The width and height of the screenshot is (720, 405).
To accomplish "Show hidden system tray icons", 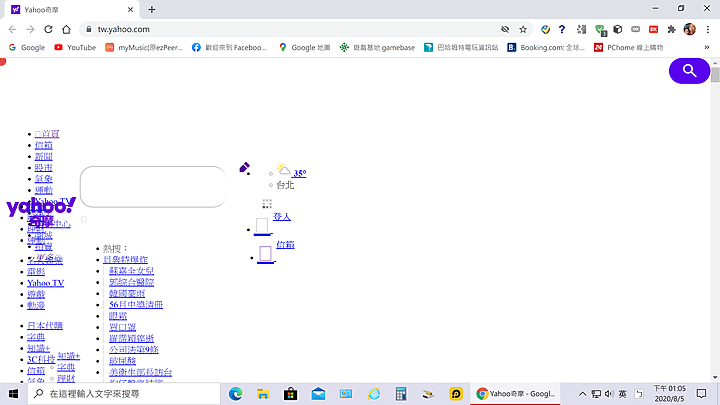I will click(x=582, y=394).
